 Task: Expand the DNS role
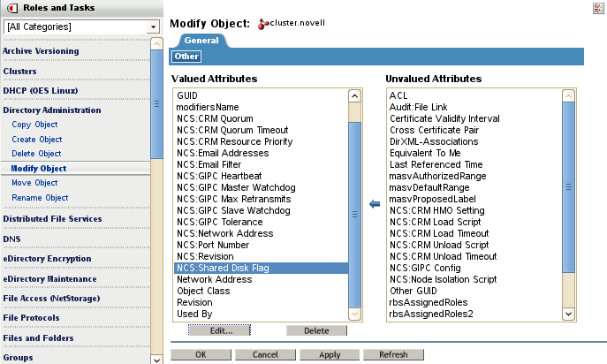point(11,239)
